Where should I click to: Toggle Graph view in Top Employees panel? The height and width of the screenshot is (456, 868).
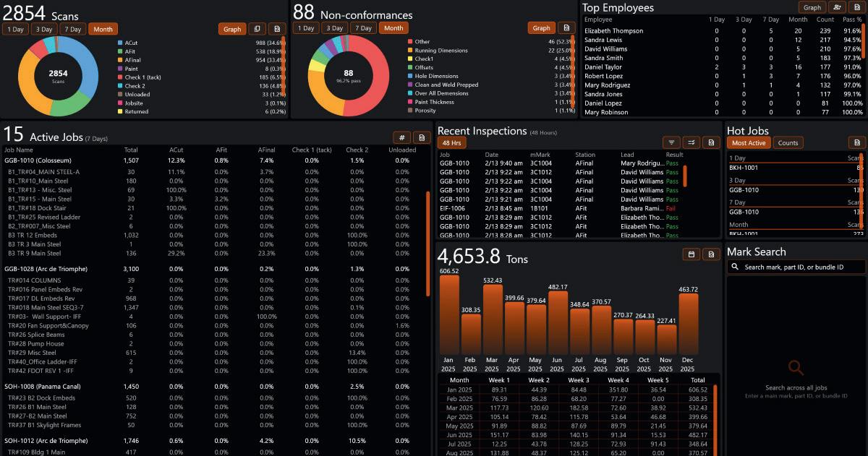click(812, 7)
